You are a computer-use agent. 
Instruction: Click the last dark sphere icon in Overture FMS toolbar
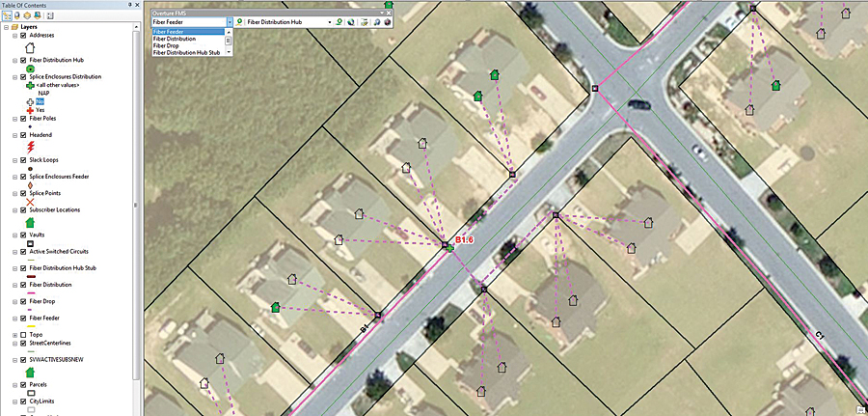387,22
